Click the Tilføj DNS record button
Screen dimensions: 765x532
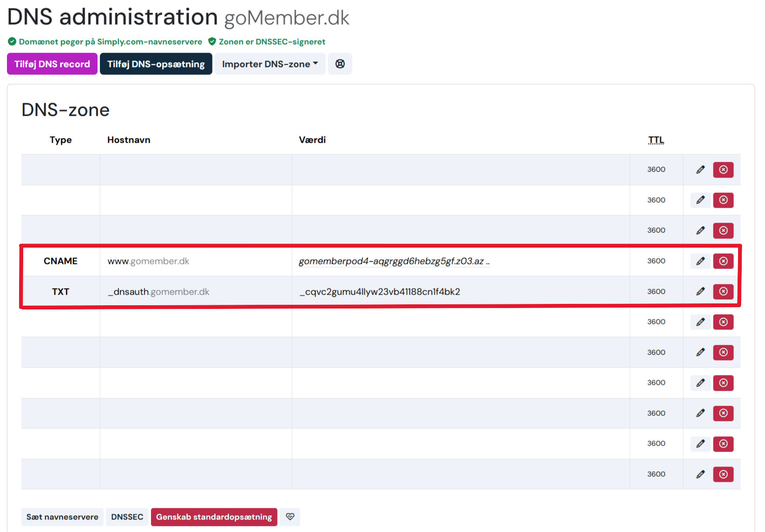coord(52,64)
